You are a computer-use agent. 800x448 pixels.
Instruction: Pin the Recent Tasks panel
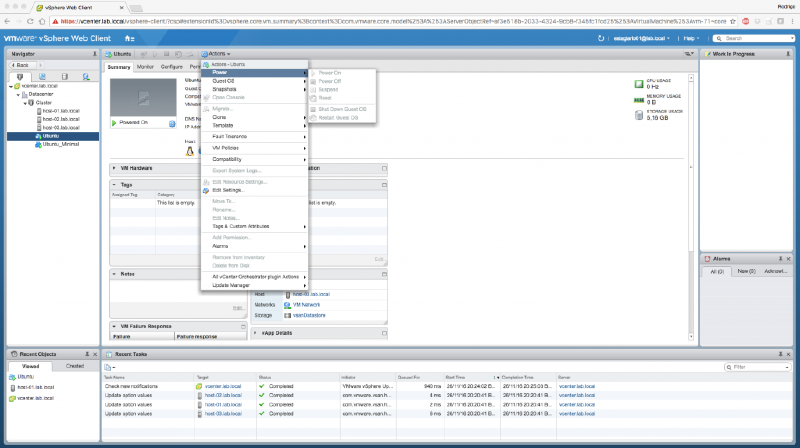[x=780, y=354]
